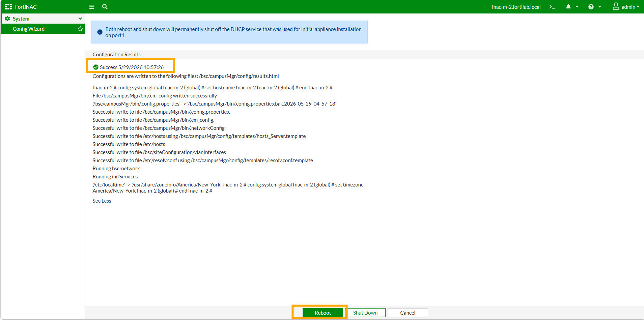Click the results.html file path line

click(186, 76)
